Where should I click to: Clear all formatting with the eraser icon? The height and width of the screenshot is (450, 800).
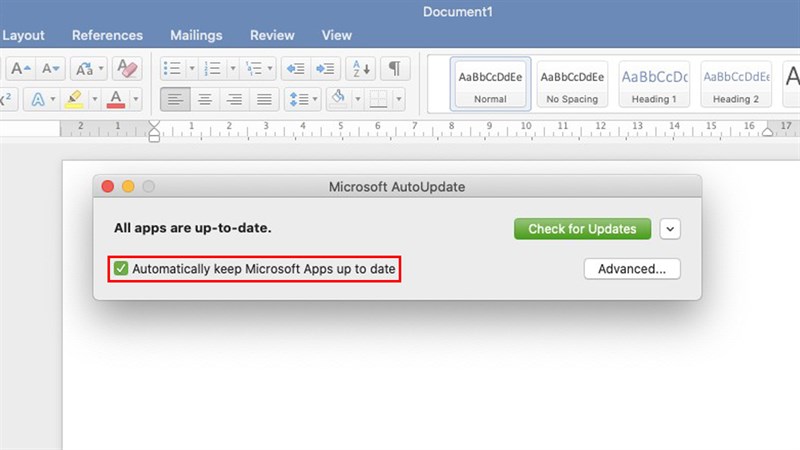pos(127,68)
